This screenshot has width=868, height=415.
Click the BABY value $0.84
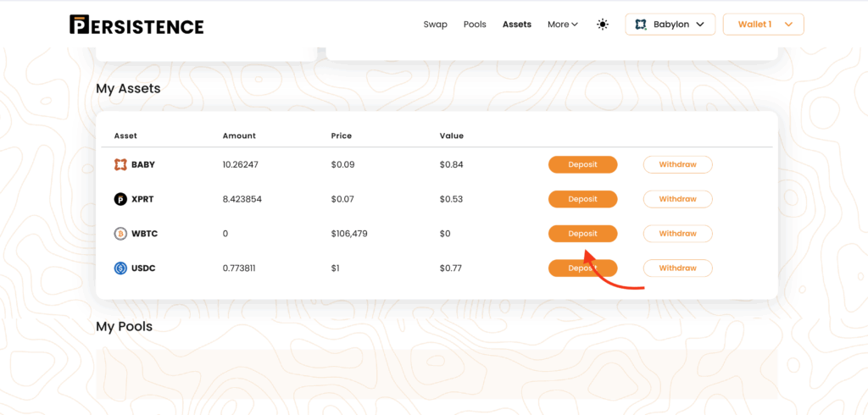(x=451, y=164)
